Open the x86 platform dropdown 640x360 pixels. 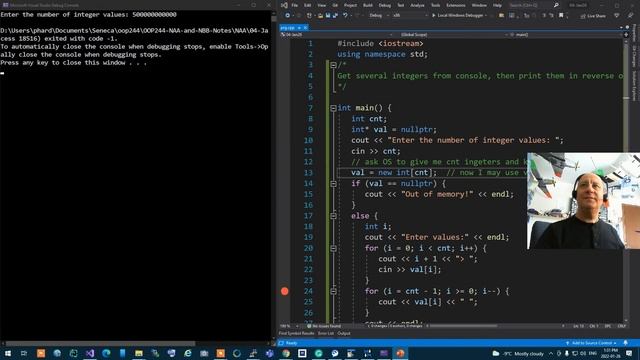tap(410, 16)
